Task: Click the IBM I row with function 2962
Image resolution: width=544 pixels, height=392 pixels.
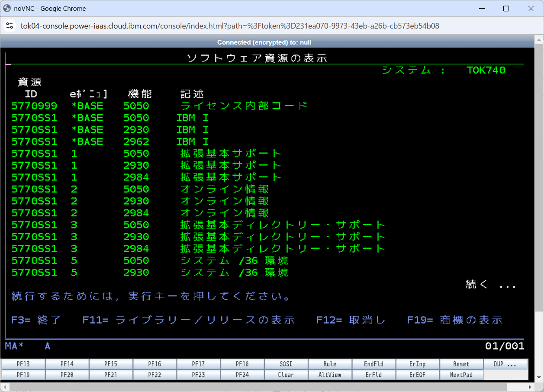Action: point(110,141)
